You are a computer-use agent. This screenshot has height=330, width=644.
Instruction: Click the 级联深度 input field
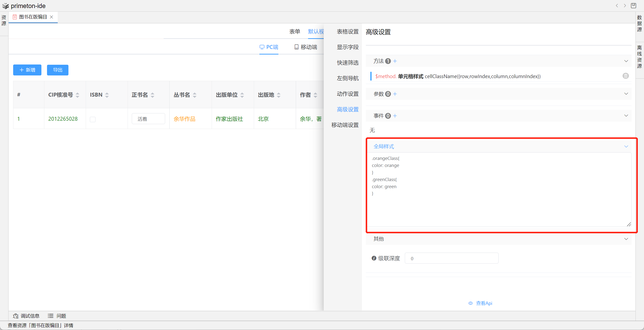[x=451, y=258]
